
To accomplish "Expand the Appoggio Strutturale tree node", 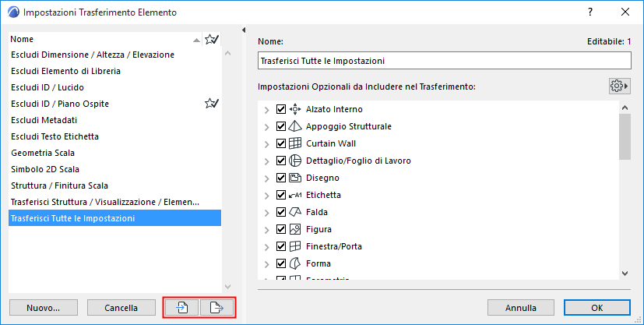I will pyautogui.click(x=267, y=126).
